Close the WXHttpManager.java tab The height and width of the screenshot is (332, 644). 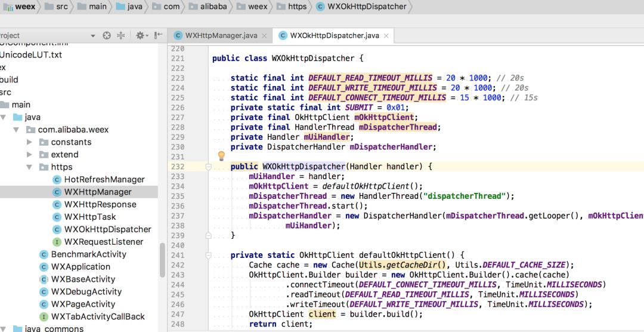(x=264, y=36)
